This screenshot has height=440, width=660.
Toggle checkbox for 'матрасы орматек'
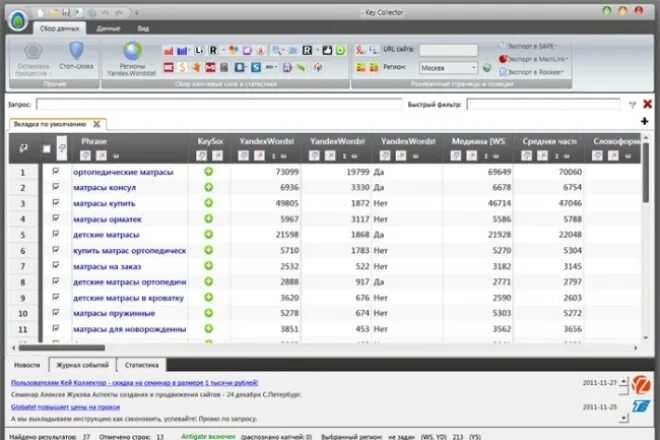point(56,219)
